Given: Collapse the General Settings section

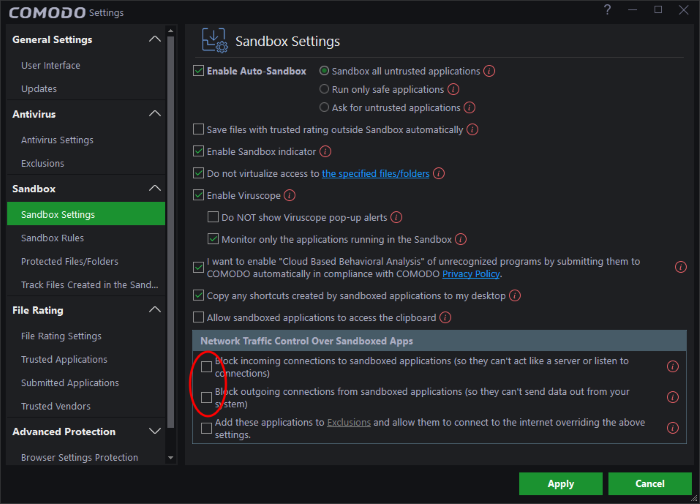Looking at the screenshot, I should point(154,39).
